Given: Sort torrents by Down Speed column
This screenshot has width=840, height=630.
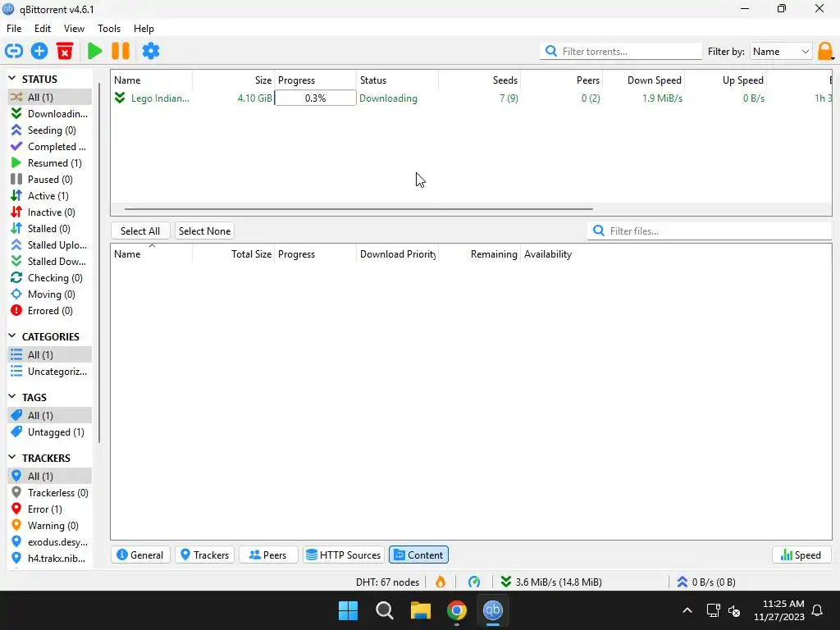Looking at the screenshot, I should (654, 80).
